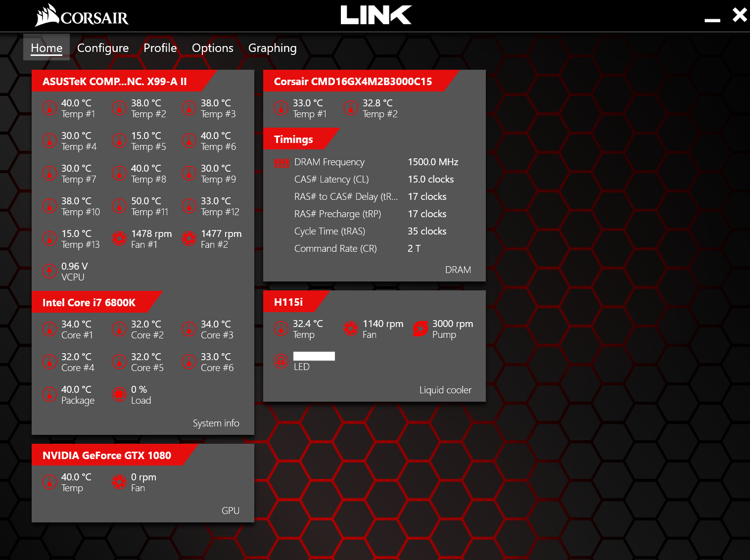This screenshot has width=750, height=560.
Task: Click the Core #2 temperature icon
Action: tap(119, 329)
